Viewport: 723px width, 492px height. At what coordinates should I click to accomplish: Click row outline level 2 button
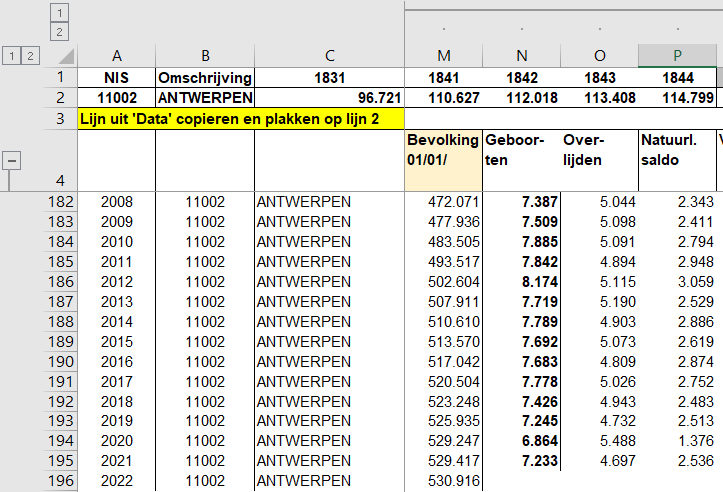[x=30, y=56]
